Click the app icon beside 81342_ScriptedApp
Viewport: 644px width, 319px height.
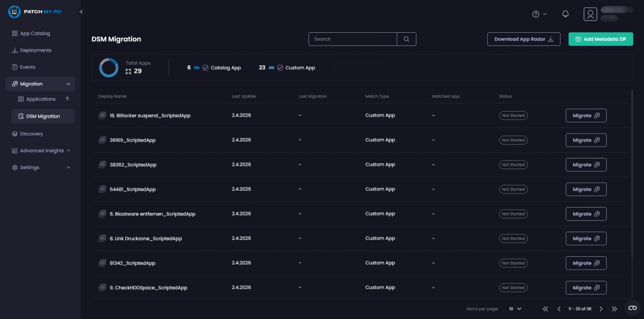coord(102,263)
